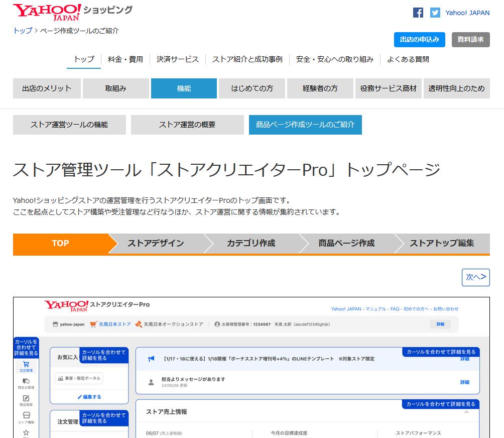The width and height of the screenshot is (504, 438).
Task: Open 問合せ管理 speech bubble icon
Action: (x=27, y=381)
